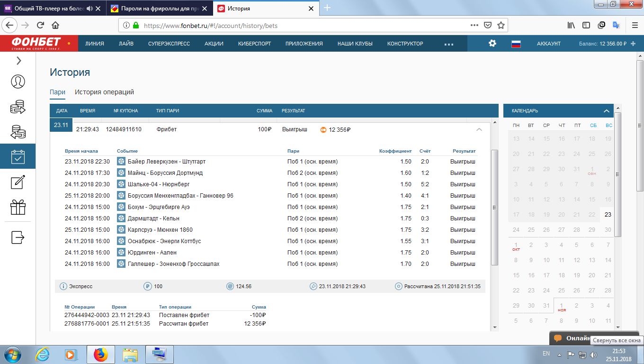
Task: Open the edit note icon in the sidebar
Action: (18, 182)
